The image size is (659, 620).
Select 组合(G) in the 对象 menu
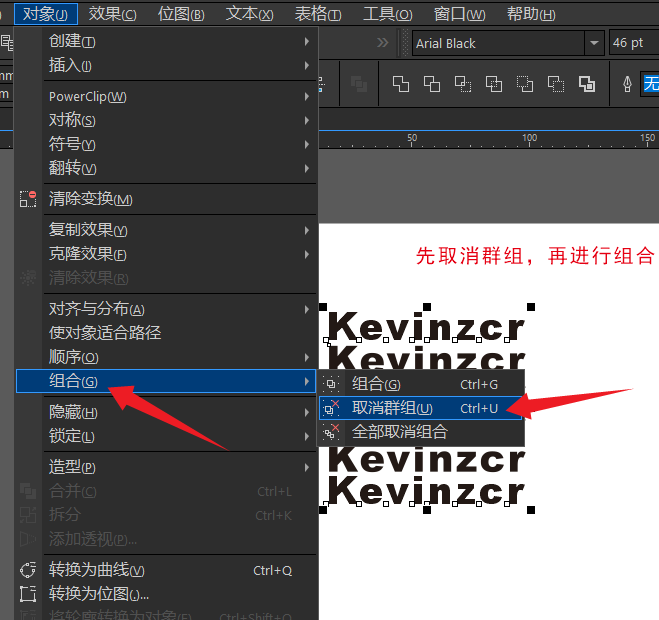pos(166,381)
